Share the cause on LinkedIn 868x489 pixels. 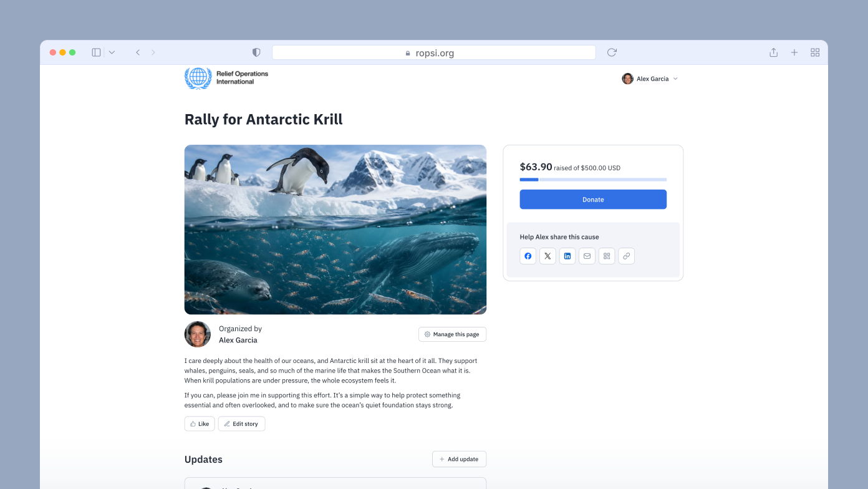567,256
